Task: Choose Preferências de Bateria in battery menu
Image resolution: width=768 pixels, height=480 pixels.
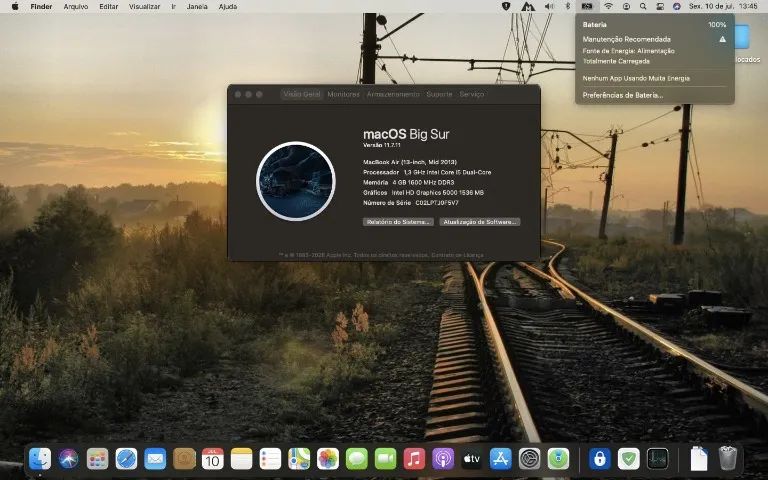Action: coord(623,96)
